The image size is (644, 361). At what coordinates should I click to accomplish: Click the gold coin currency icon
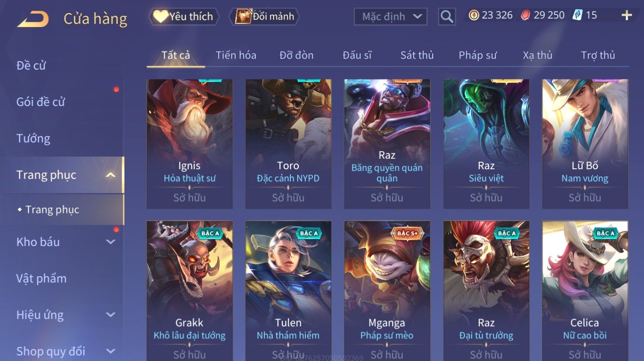click(474, 15)
